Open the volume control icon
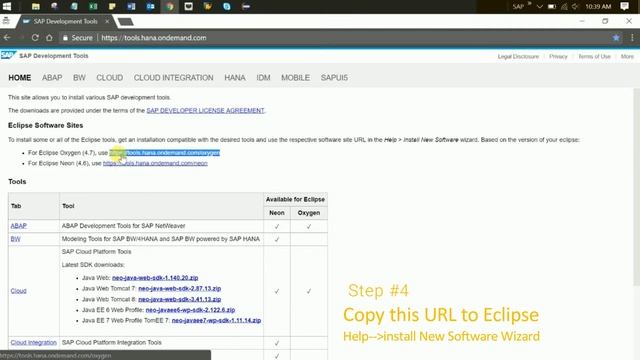Image resolution: width=640 pixels, height=360 pixels. click(x=576, y=7)
